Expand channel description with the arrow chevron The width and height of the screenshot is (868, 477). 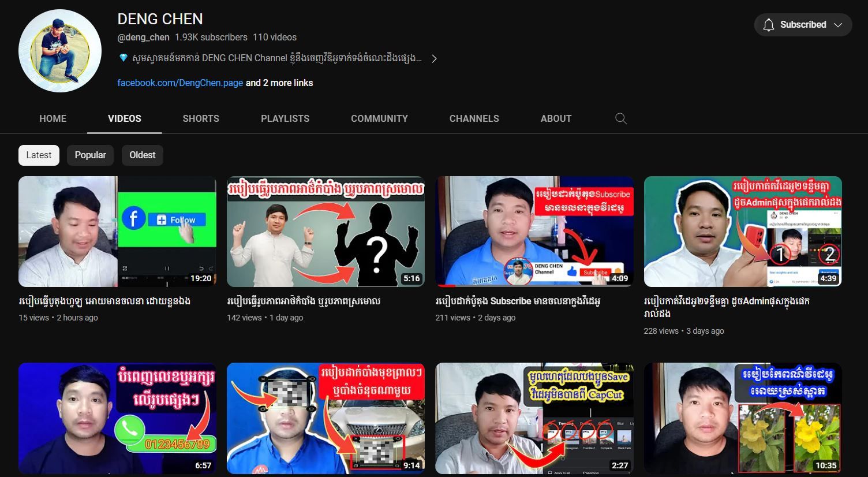point(434,58)
